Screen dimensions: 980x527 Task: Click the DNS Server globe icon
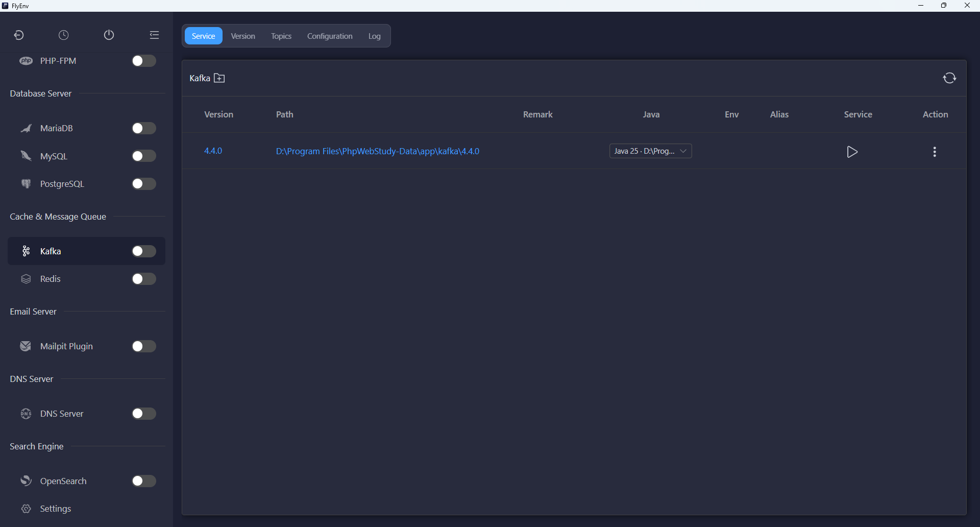pyautogui.click(x=26, y=414)
